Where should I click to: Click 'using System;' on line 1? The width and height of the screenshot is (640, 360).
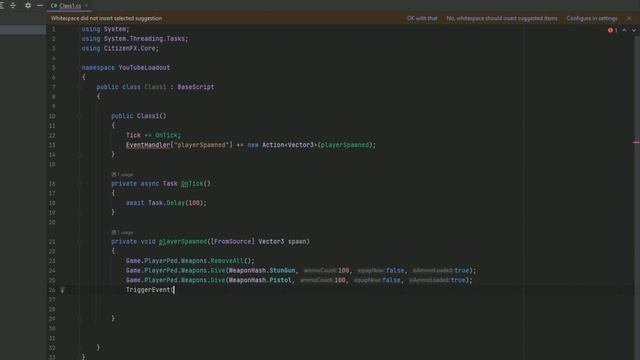[x=105, y=29]
